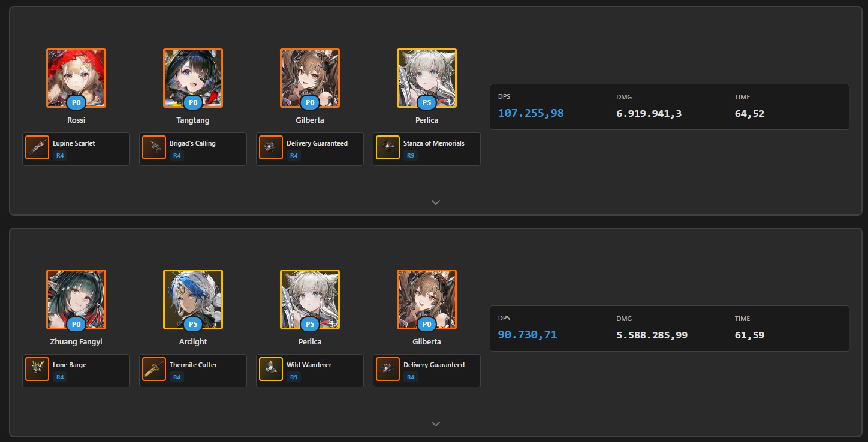
Task: Expand the Zhuang Fangyi team details chevron
Action: [436, 424]
